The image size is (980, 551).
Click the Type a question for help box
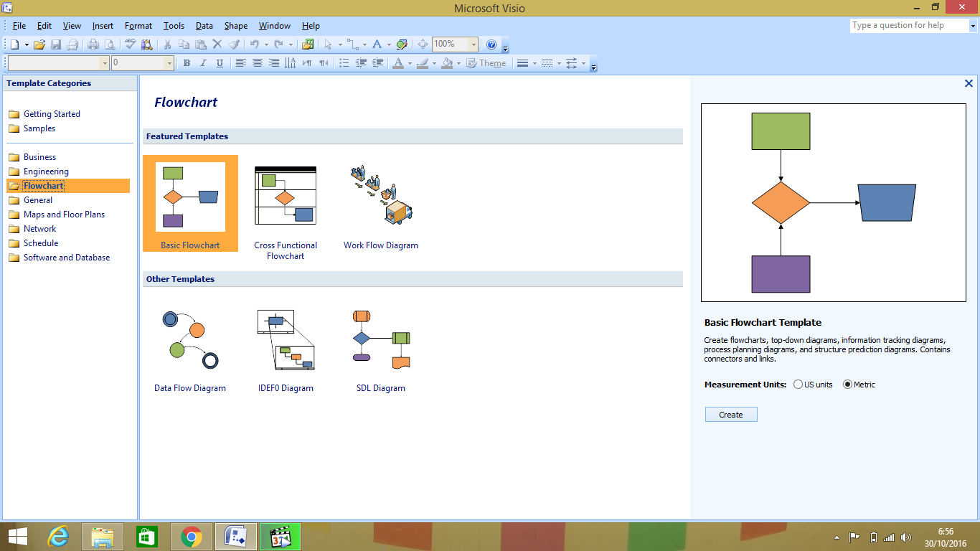point(909,25)
